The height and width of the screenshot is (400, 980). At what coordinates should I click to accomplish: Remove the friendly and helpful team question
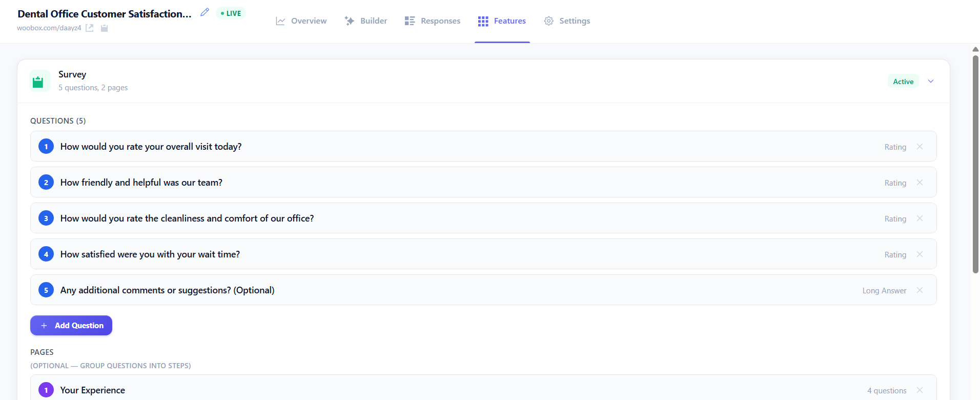point(920,183)
